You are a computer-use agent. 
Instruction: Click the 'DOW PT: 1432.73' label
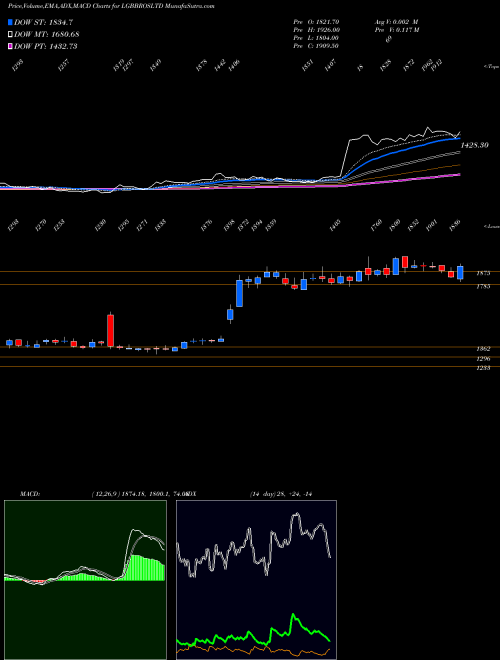[45, 46]
